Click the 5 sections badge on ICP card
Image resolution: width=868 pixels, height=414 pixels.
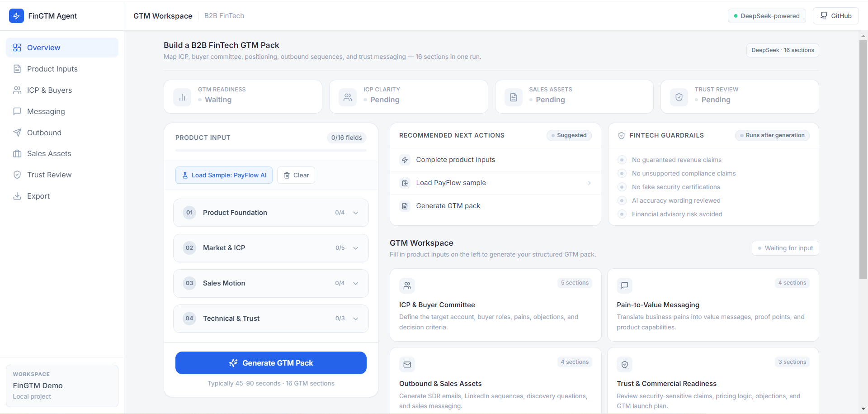click(x=575, y=283)
